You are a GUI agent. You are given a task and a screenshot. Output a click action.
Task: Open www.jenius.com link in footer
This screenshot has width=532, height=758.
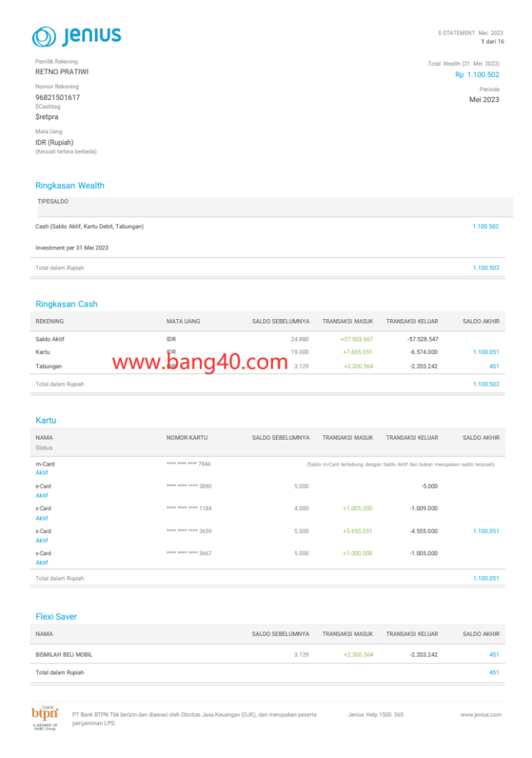pos(481,714)
